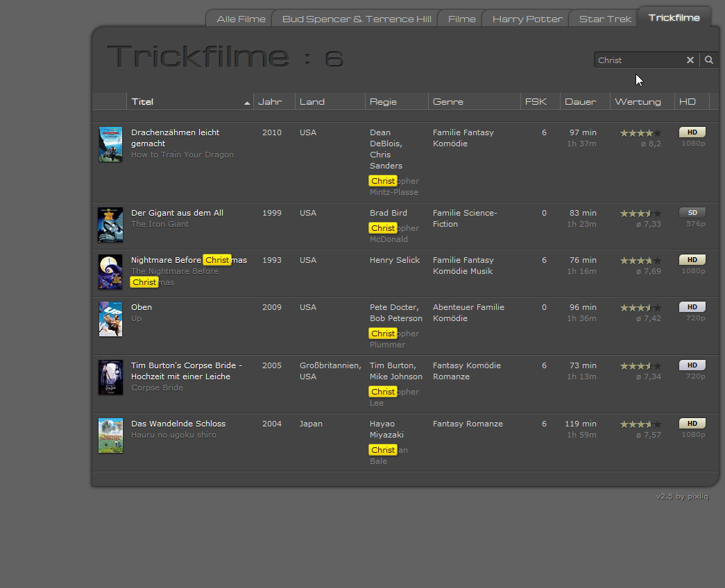Click director Henry Selick

pyautogui.click(x=395, y=260)
